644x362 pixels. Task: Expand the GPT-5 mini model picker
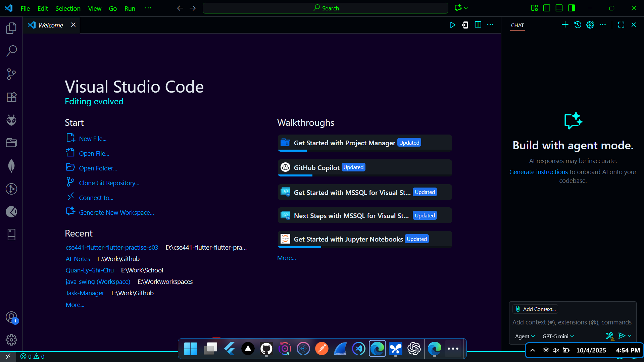point(558,336)
